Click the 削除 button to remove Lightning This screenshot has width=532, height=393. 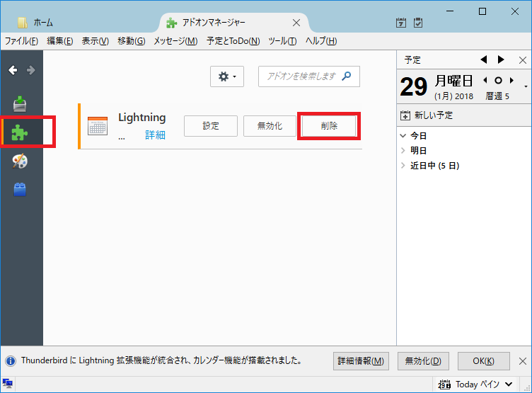point(329,126)
